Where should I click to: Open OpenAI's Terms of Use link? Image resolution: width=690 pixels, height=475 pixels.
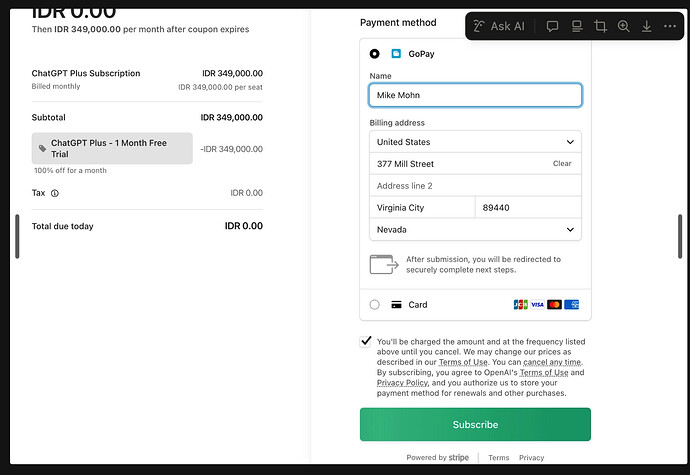point(544,372)
